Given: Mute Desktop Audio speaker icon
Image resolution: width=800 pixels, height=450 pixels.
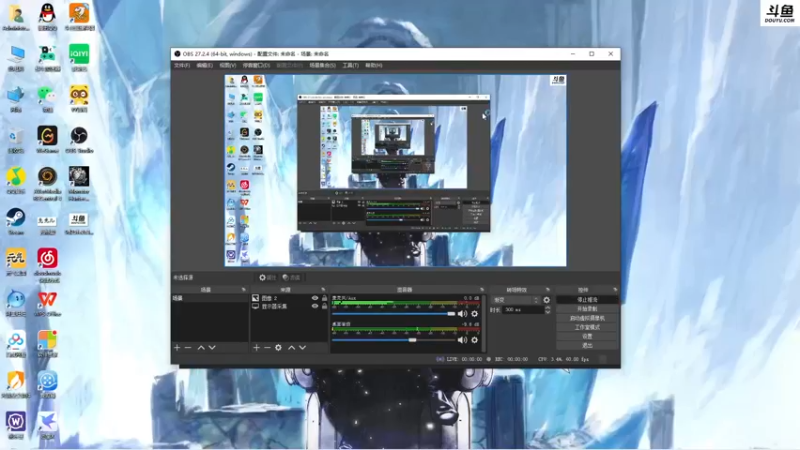Looking at the screenshot, I should tap(462, 340).
